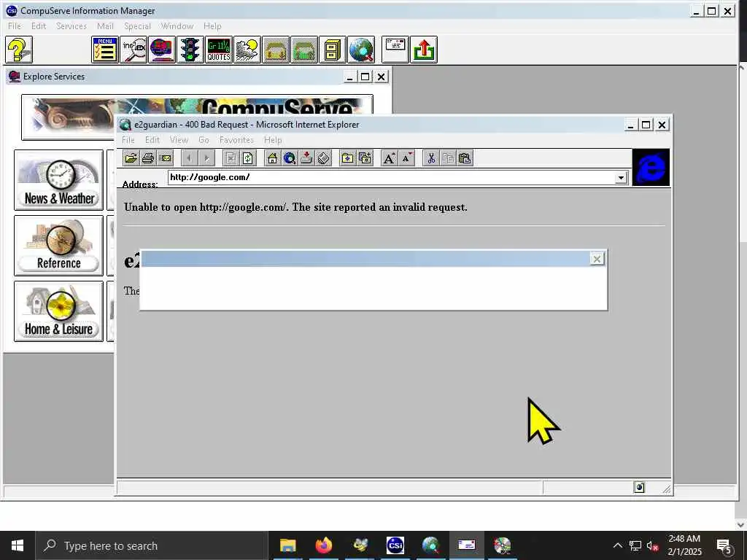Click the Refresh page icon in Internet Explorer
This screenshot has height=560, width=747.
click(x=248, y=158)
